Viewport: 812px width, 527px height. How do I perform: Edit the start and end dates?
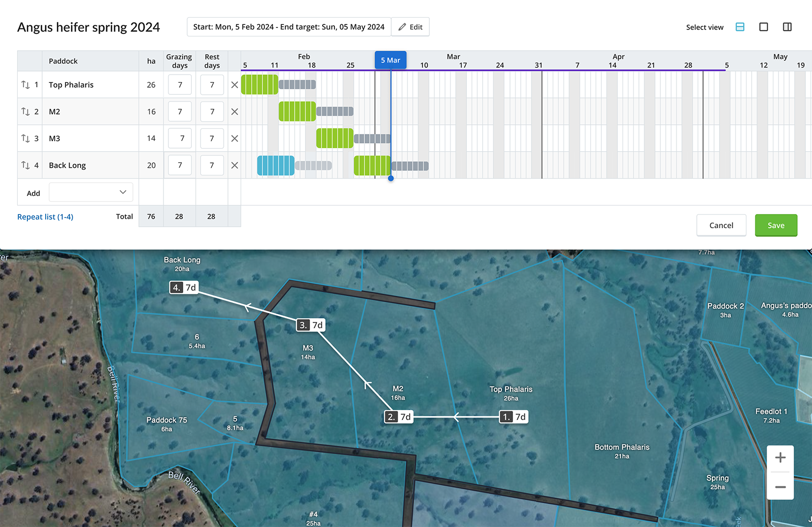(411, 27)
